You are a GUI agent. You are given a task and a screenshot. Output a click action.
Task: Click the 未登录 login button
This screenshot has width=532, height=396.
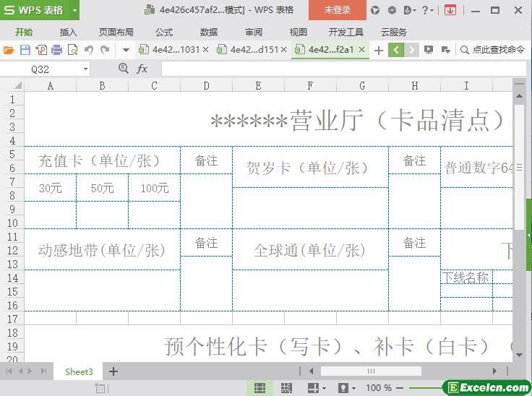point(338,10)
